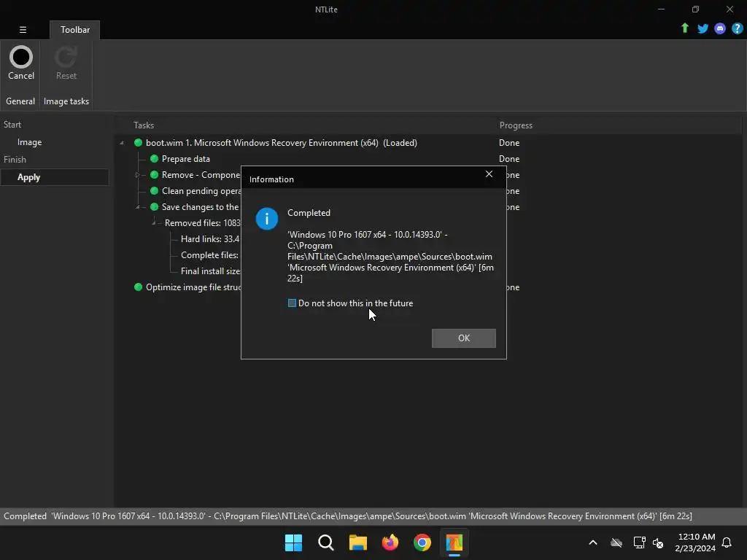Show hidden tray icons chevron
This screenshot has height=560, width=747.
pyautogui.click(x=593, y=542)
